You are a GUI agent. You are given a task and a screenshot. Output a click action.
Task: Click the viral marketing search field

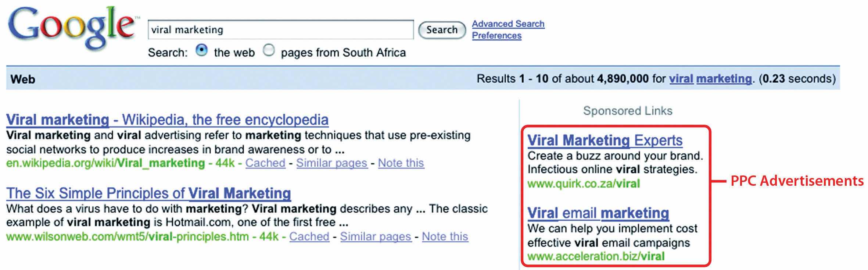point(280,30)
